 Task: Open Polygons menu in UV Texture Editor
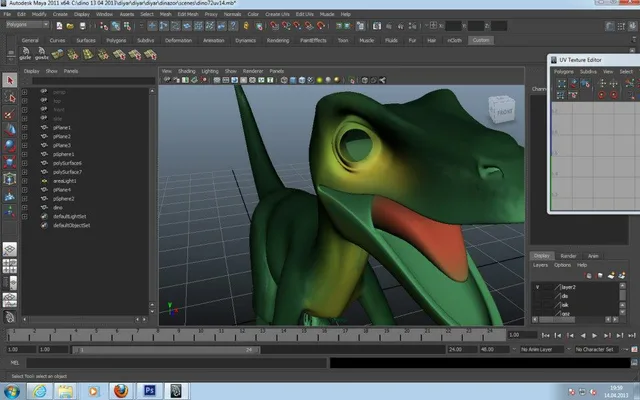click(x=564, y=72)
